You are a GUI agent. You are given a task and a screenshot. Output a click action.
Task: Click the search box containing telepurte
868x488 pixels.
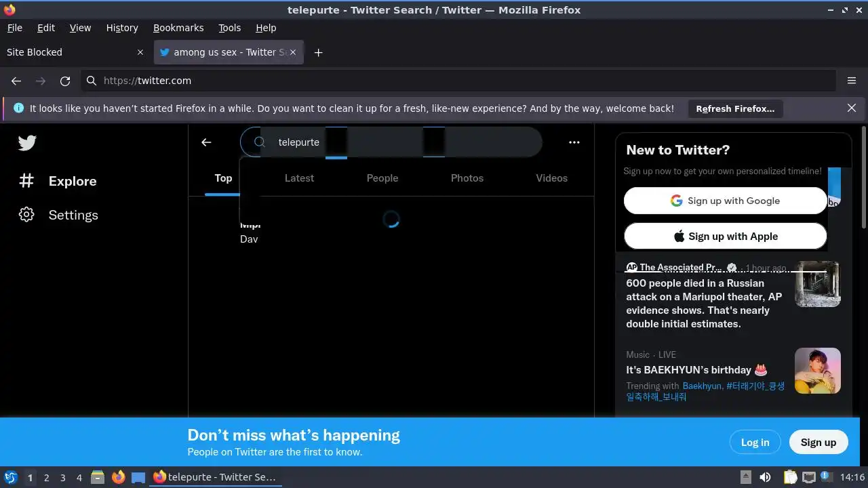tap(391, 142)
